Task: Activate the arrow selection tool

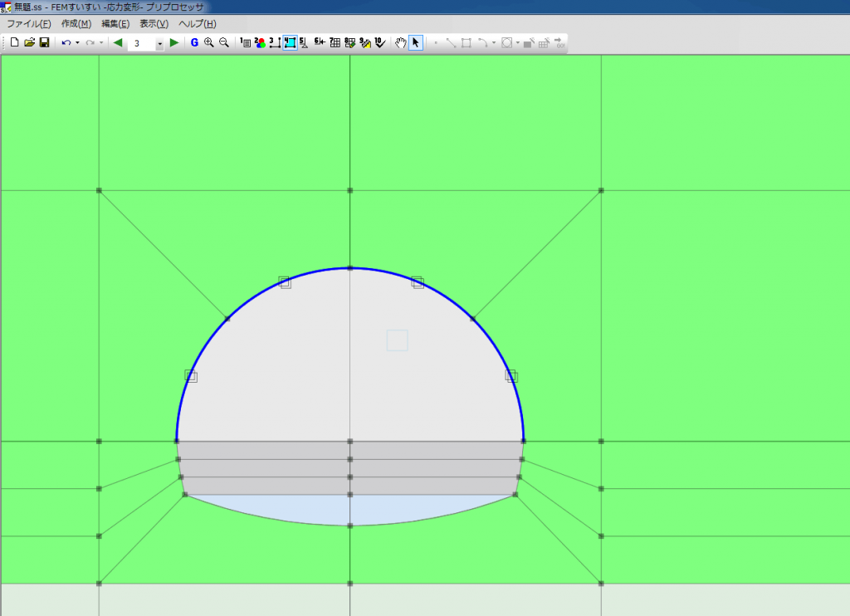Action: (416, 42)
